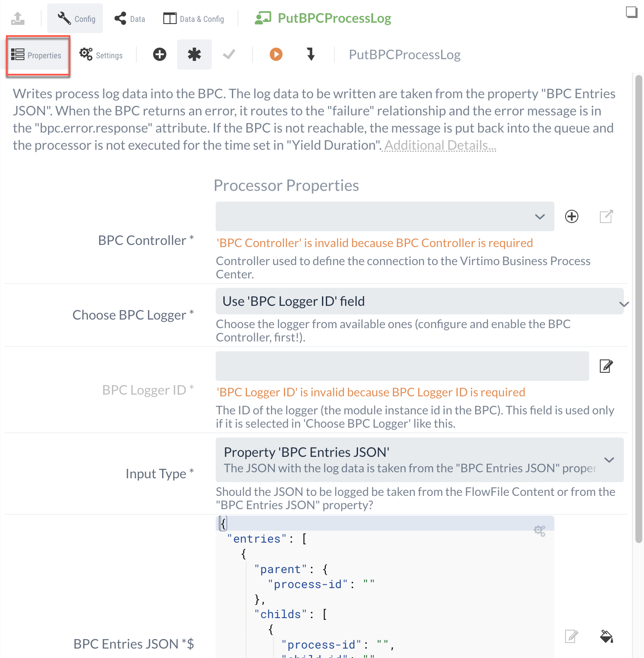The height and width of the screenshot is (658, 644).
Task: Click the add property plus icon
Action: [159, 54]
